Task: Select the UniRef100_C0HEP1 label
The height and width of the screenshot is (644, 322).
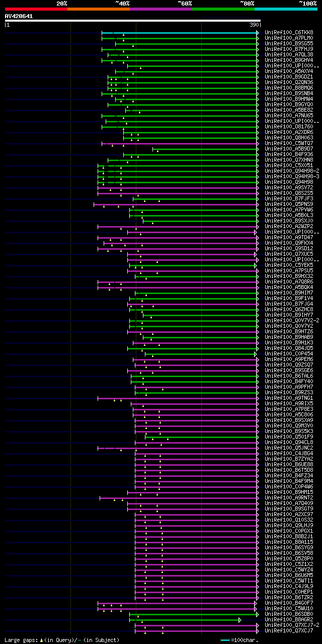Action: pyautogui.click(x=288, y=592)
